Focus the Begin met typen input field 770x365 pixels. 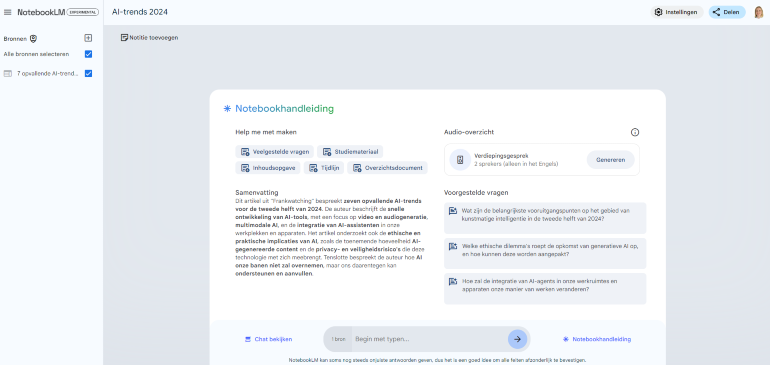[430, 339]
